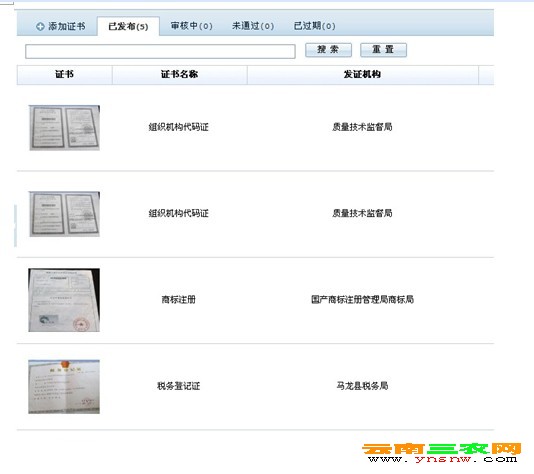534x474 pixels.
Task: Select the 商标注册 certificate name
Action: coord(178,300)
